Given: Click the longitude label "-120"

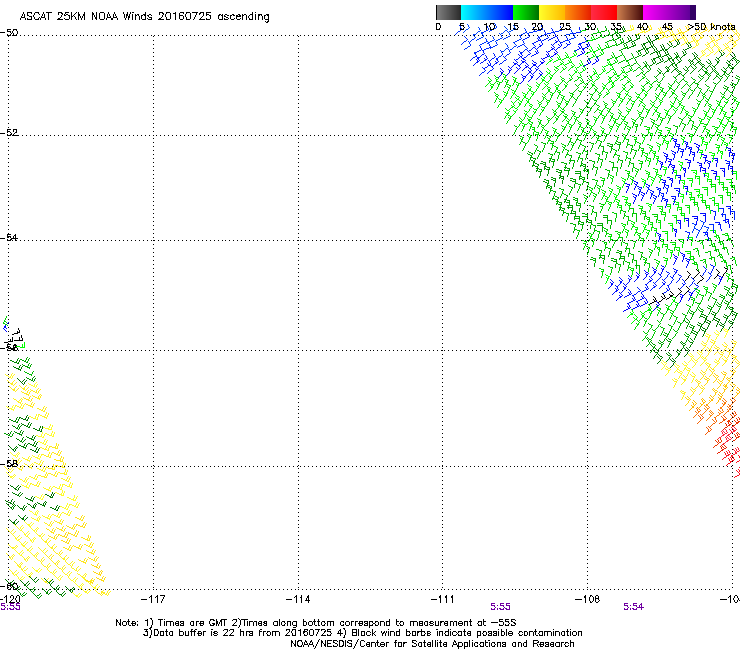Looking at the screenshot, I should (x=10, y=599).
